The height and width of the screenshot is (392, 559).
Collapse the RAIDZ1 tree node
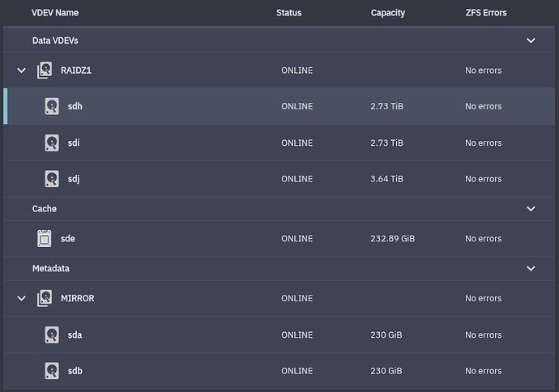pos(21,70)
